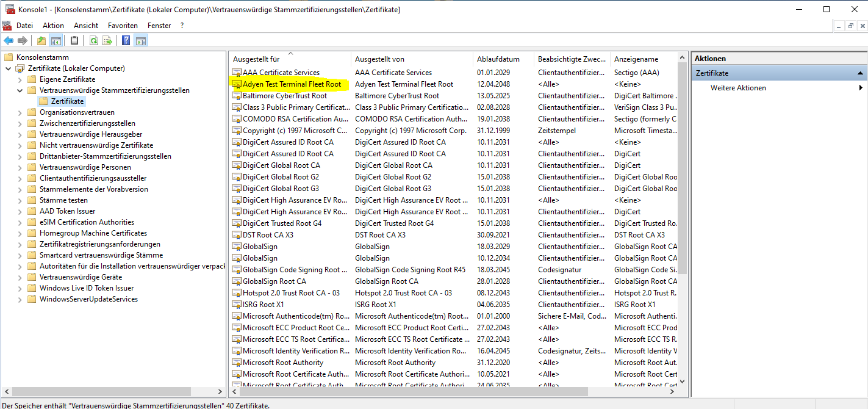Click certificate icon of Microsoft Root Authority
Image resolution: width=868 pixels, height=409 pixels.
[237, 363]
